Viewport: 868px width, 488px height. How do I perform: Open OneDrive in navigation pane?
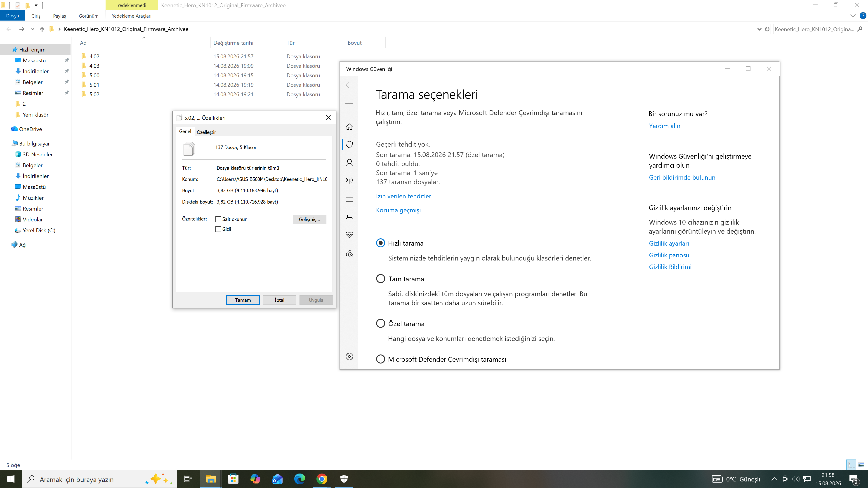30,129
